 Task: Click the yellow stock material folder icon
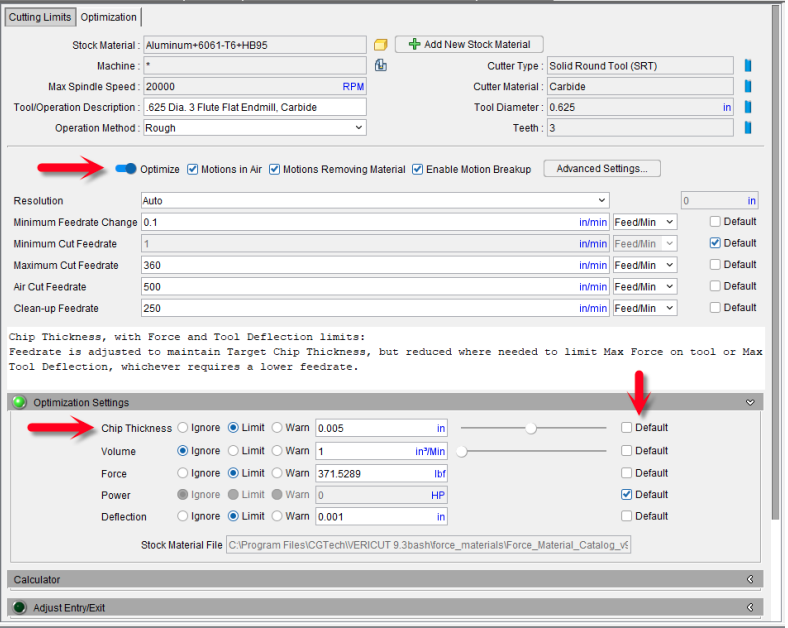click(x=380, y=45)
